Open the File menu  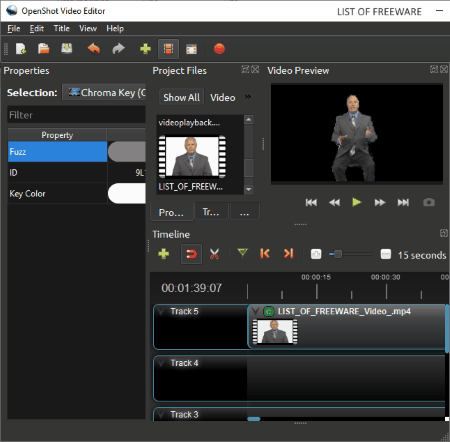pos(14,29)
